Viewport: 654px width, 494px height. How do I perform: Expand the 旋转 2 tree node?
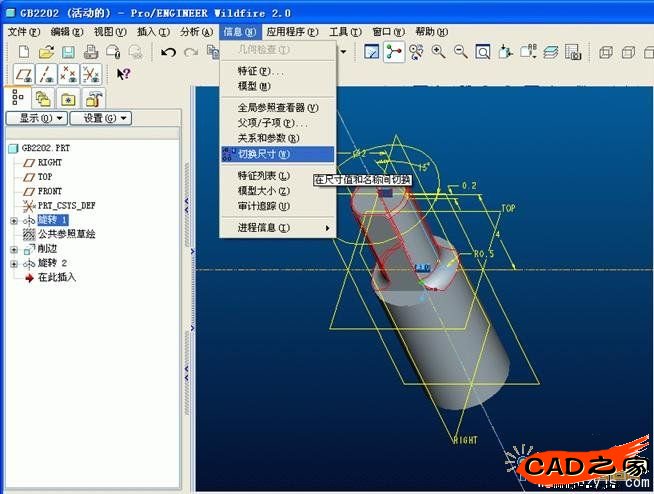[14, 263]
